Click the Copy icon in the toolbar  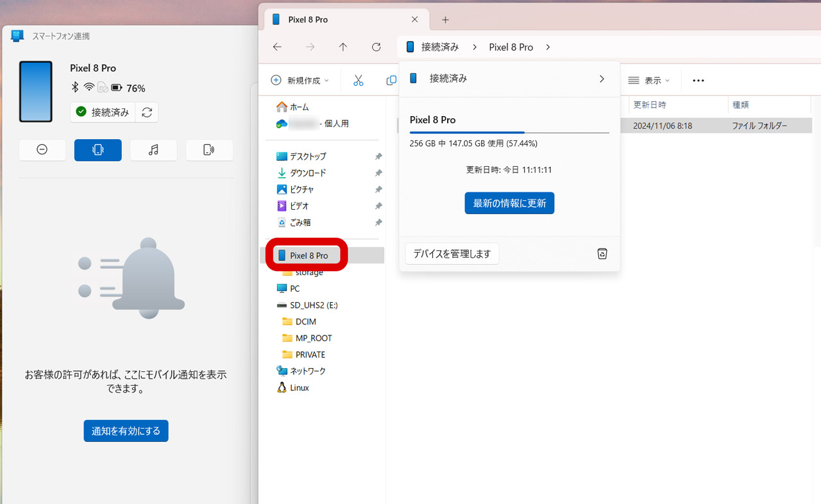(x=391, y=80)
